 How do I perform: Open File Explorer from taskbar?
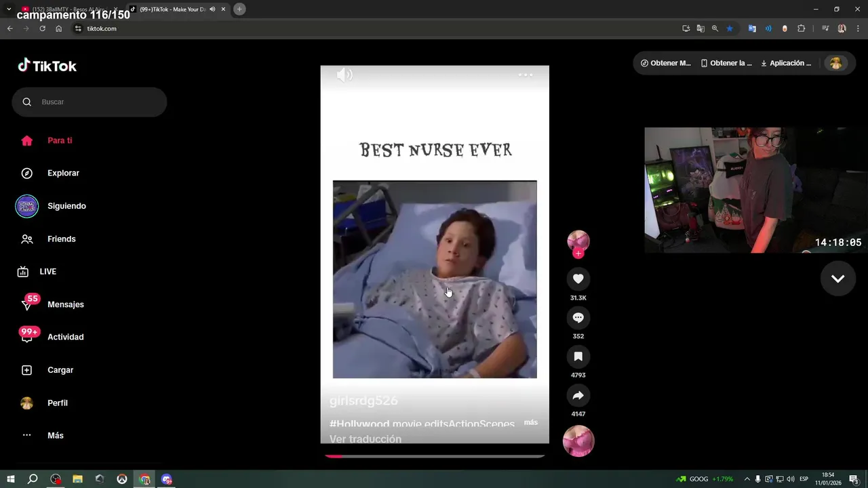pyautogui.click(x=77, y=479)
